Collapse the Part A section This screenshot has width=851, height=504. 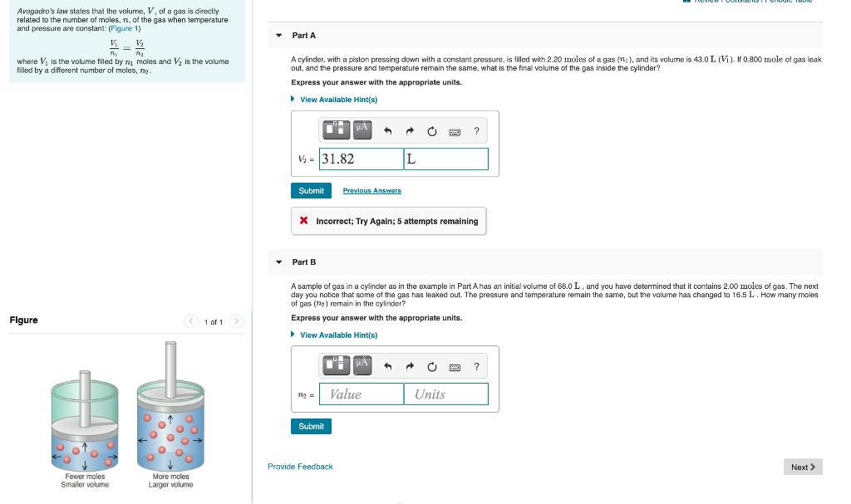(x=279, y=35)
